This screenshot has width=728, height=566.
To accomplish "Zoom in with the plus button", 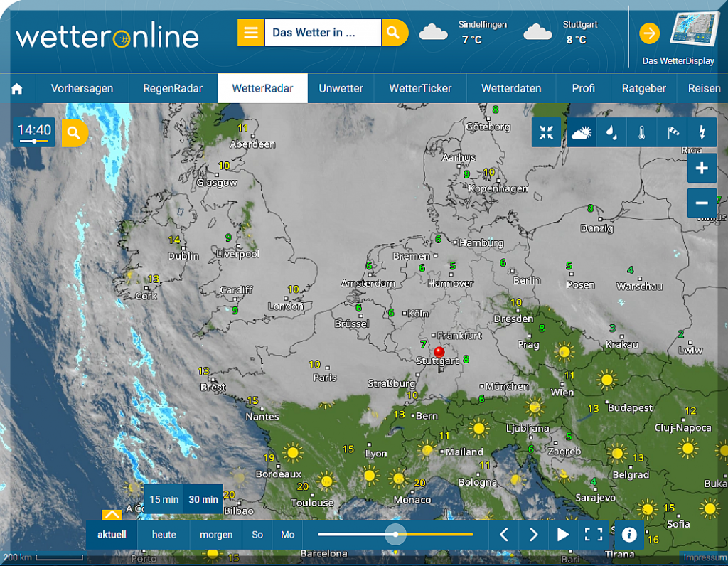I will click(702, 169).
